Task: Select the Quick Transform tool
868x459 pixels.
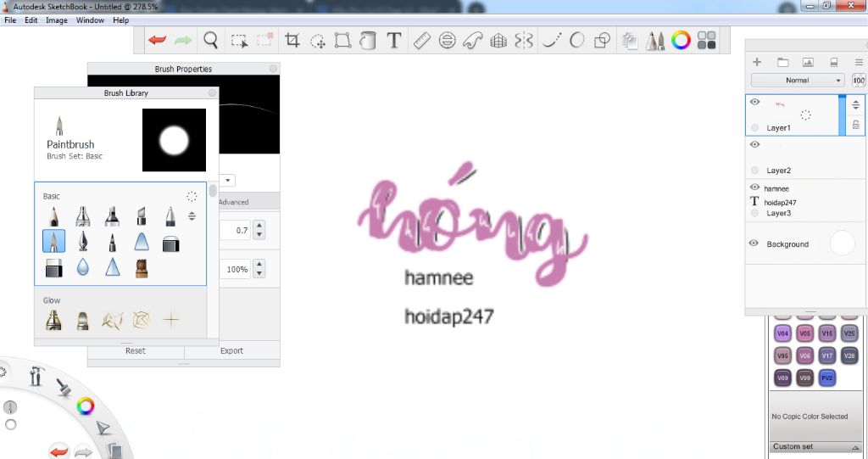Action: (318, 41)
